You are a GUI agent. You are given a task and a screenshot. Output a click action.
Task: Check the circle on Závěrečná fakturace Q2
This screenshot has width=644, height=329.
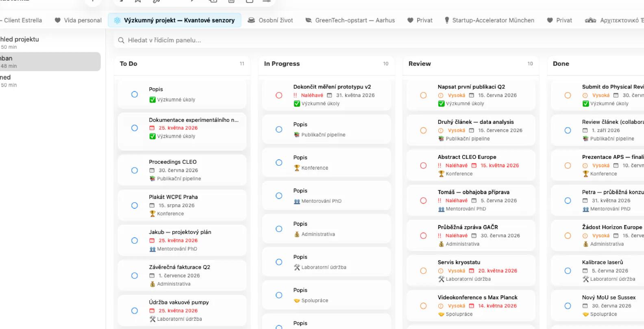click(x=135, y=276)
